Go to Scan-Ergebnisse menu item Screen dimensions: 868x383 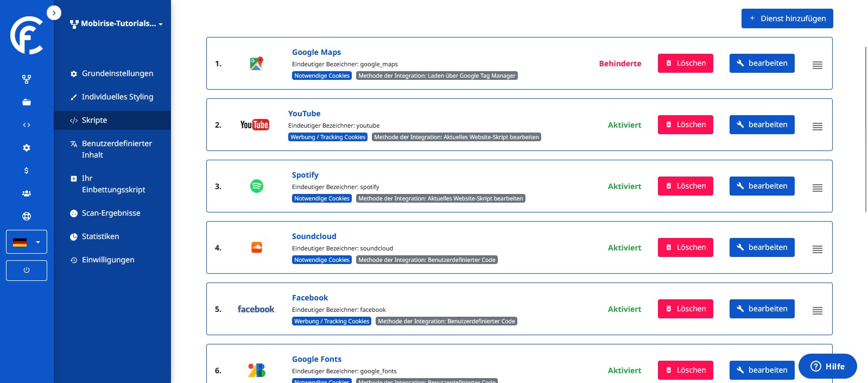[111, 213]
